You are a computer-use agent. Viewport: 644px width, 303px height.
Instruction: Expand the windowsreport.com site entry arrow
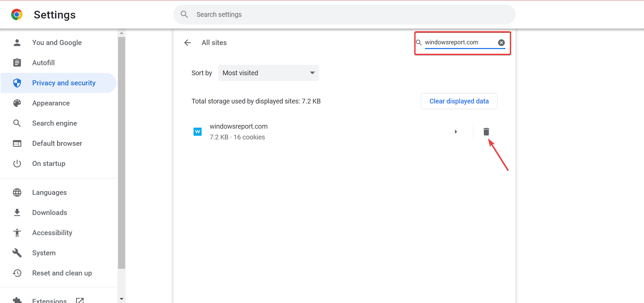pos(456,132)
